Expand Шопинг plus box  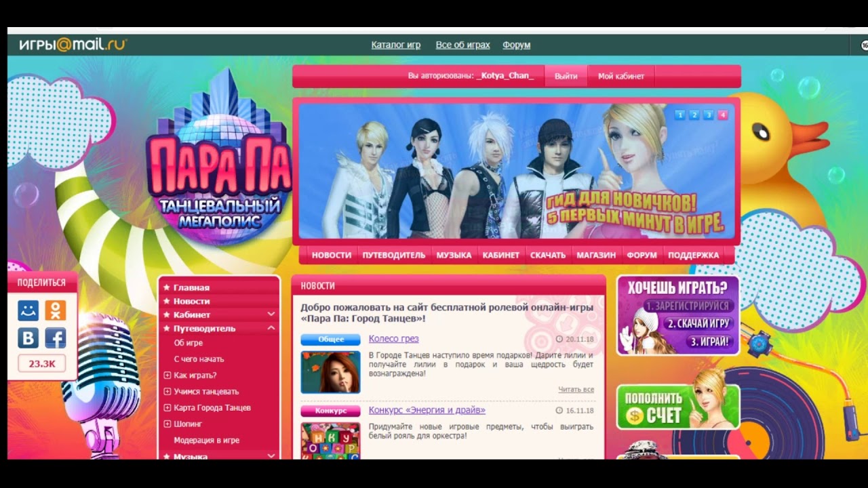pyautogui.click(x=167, y=424)
